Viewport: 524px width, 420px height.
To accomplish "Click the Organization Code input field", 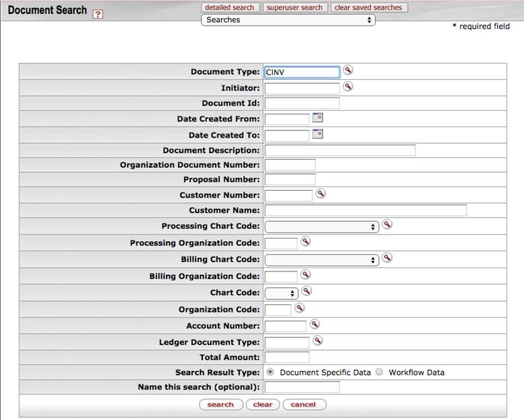I will (277, 310).
